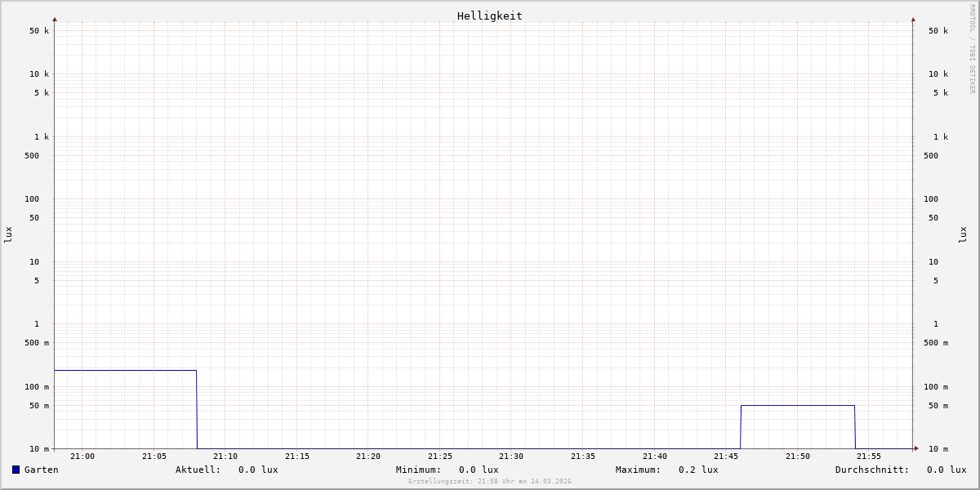The image size is (980, 490).
Task: Click the right vertical lux axis label
Action: (x=964, y=234)
